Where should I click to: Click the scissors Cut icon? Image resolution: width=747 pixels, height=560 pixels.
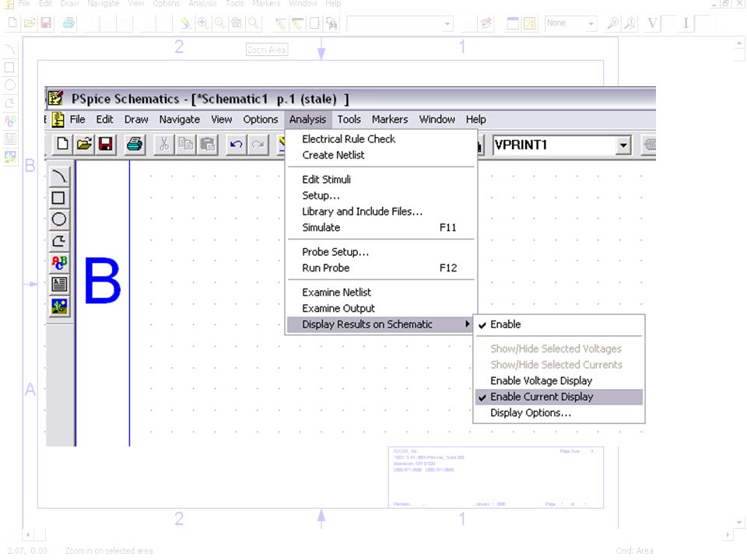pos(164,144)
